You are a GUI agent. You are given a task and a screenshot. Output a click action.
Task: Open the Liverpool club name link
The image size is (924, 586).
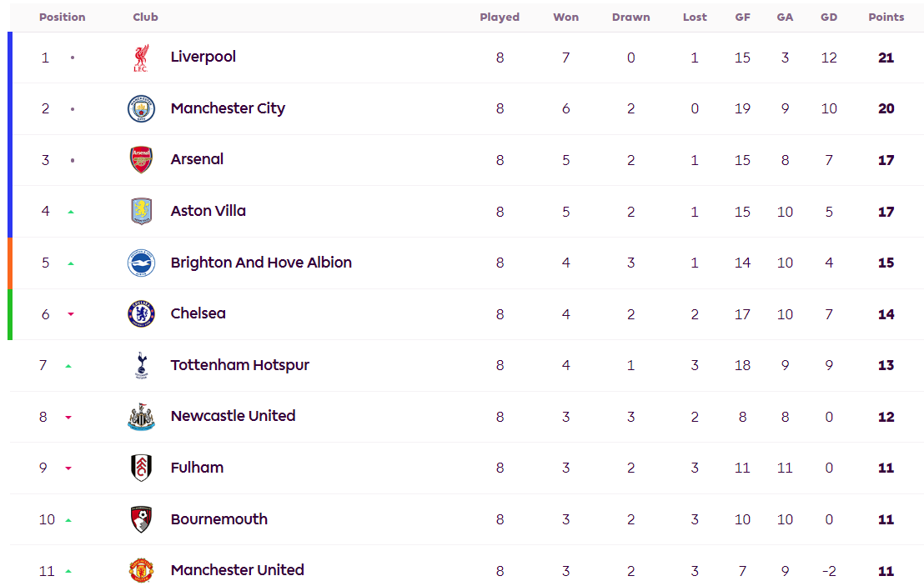coord(203,57)
